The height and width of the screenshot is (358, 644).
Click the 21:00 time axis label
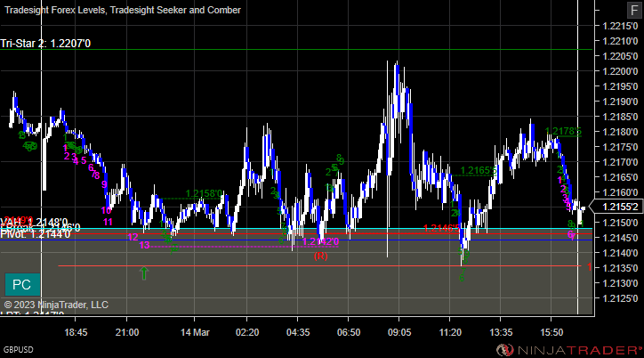pyautogui.click(x=127, y=332)
